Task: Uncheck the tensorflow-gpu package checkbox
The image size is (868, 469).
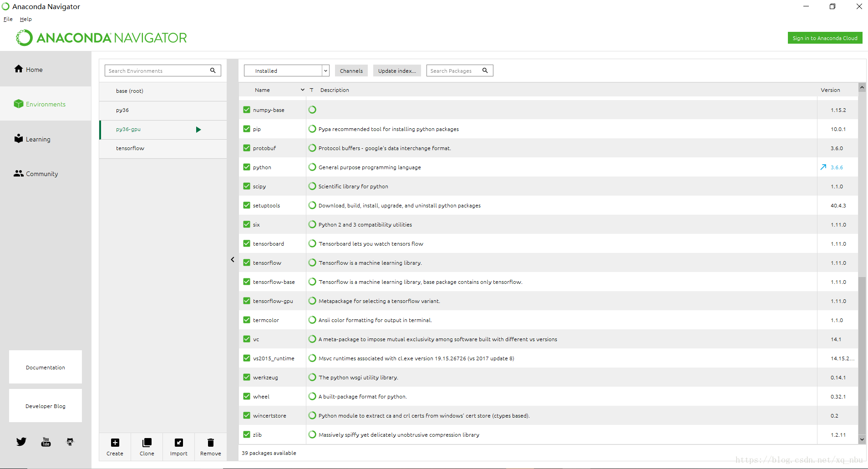Action: pyautogui.click(x=247, y=301)
